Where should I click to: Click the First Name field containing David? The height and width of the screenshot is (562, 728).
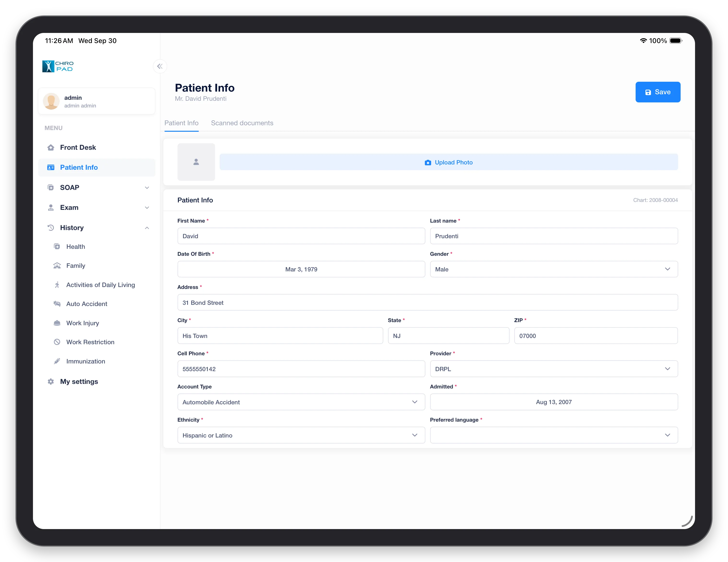(x=301, y=236)
